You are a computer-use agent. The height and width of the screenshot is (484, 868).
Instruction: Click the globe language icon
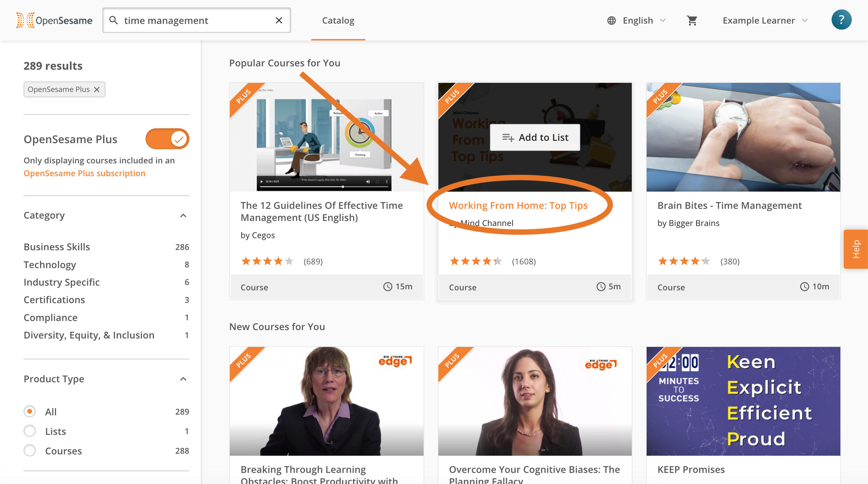[x=612, y=21]
